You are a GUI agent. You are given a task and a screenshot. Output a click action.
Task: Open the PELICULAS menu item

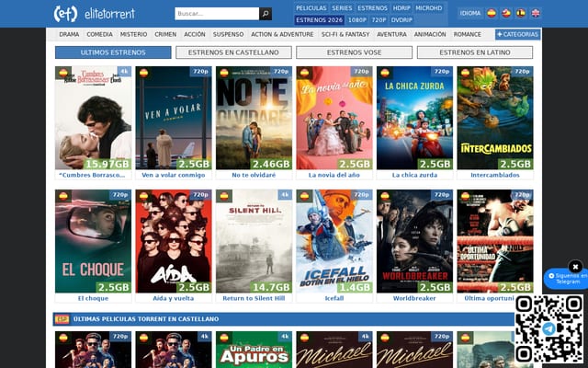coord(311,8)
